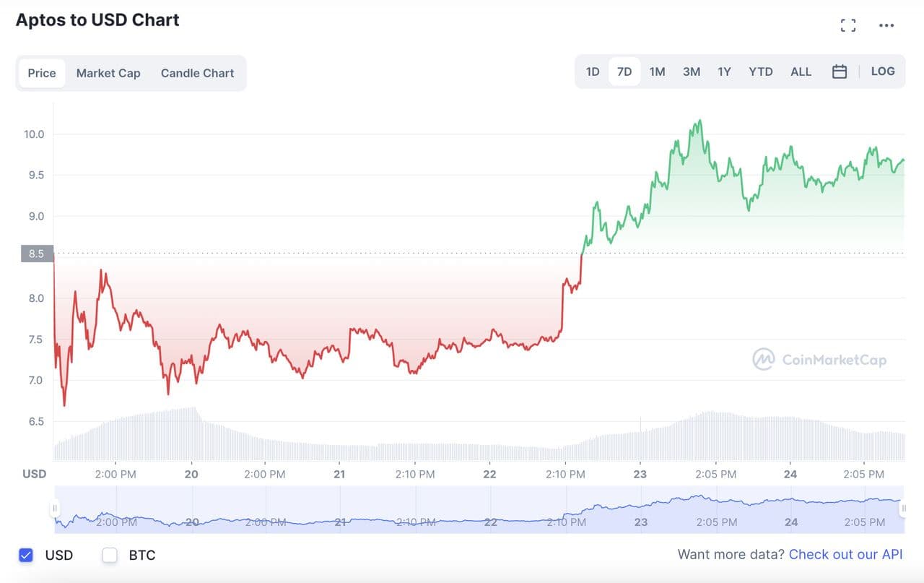Open the three-dot more options menu
This screenshot has width=924, height=583.
point(886,26)
